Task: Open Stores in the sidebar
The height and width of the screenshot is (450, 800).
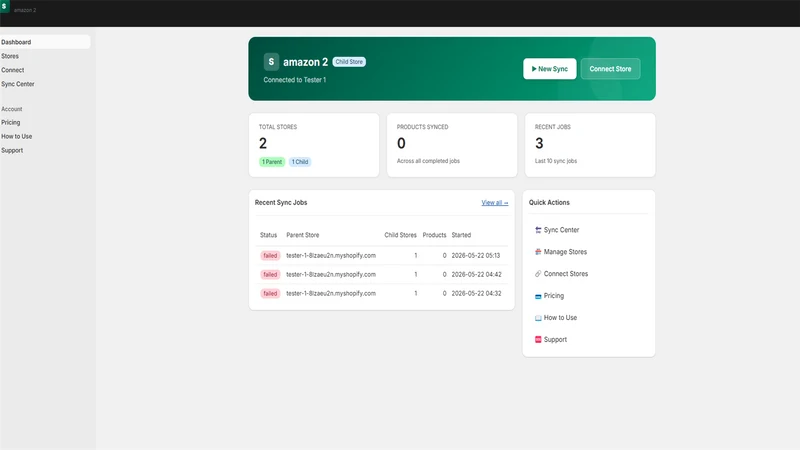Action: [x=10, y=56]
